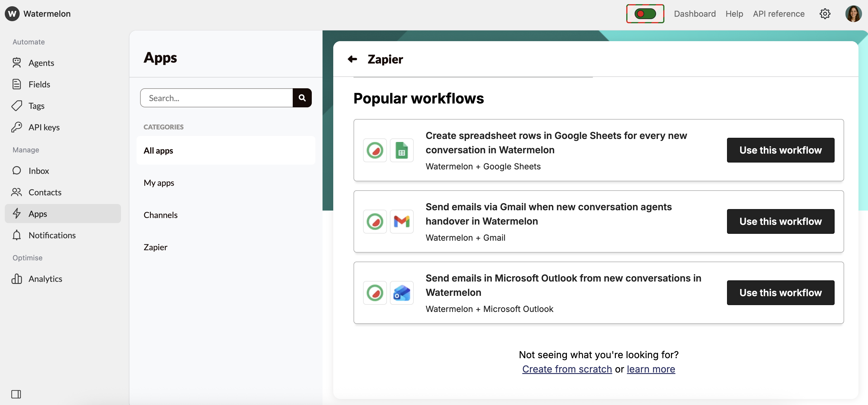The height and width of the screenshot is (405, 868).
Task: Select the All apps category
Action: [x=158, y=151]
